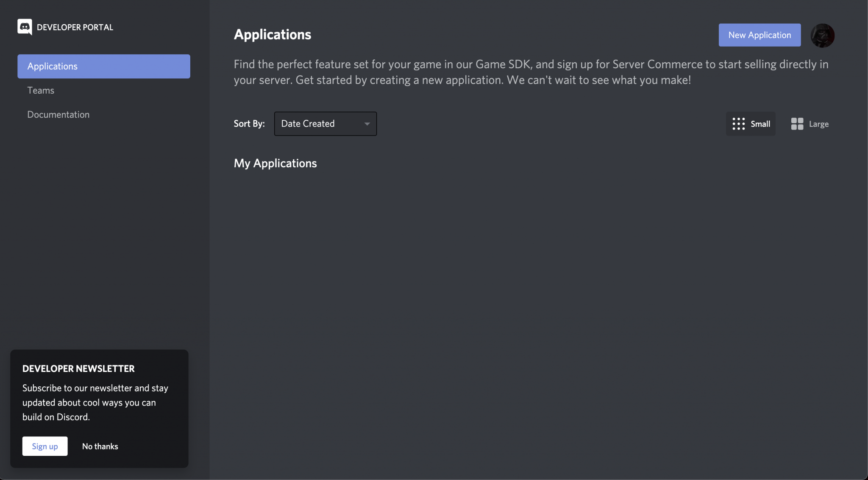Viewport: 868px width, 480px height.
Task: Choose a sort option from Date Created menu
Action: [x=325, y=124]
